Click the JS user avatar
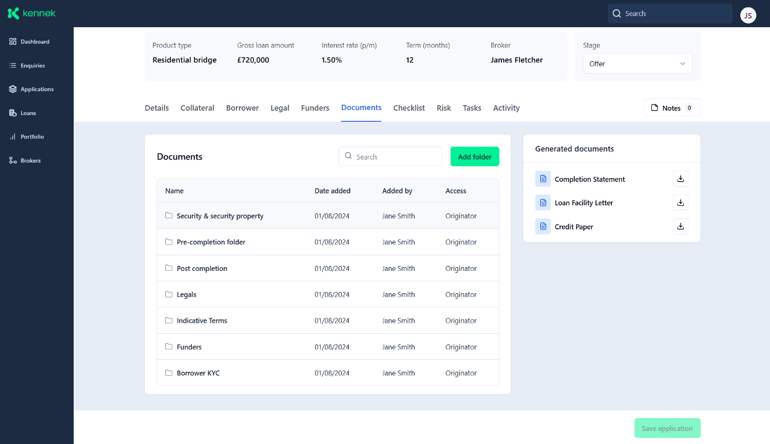The width and height of the screenshot is (770, 444). point(748,15)
